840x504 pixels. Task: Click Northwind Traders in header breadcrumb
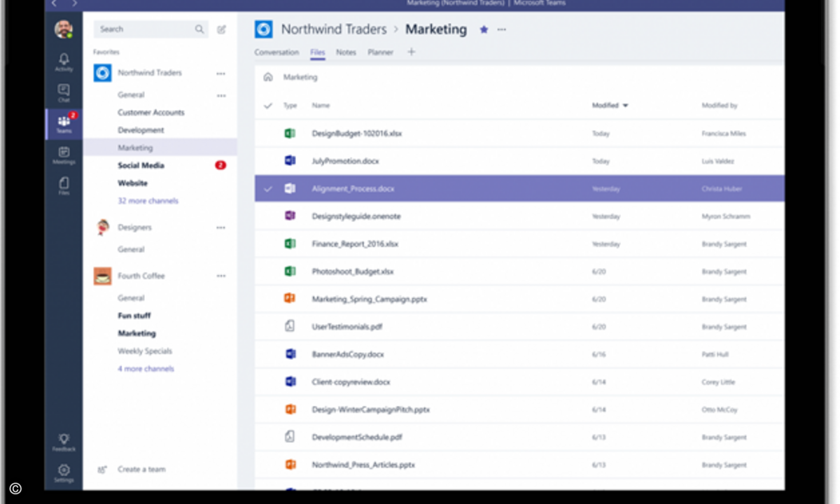(x=334, y=29)
